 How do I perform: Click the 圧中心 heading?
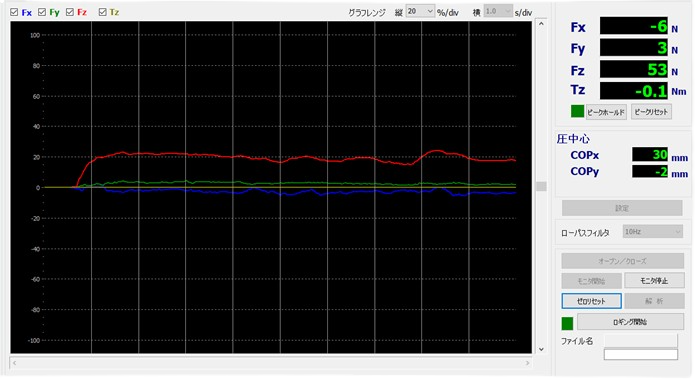click(573, 139)
